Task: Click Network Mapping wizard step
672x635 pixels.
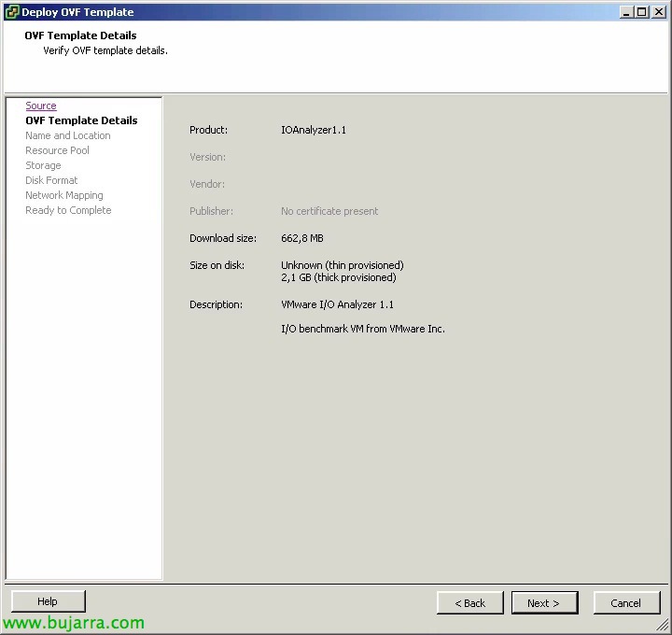Action: click(63, 195)
